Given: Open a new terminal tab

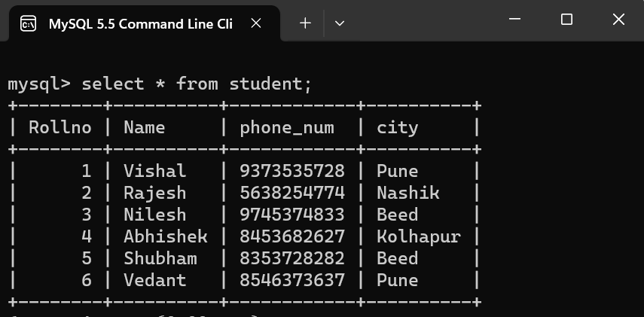Looking at the screenshot, I should click(305, 23).
